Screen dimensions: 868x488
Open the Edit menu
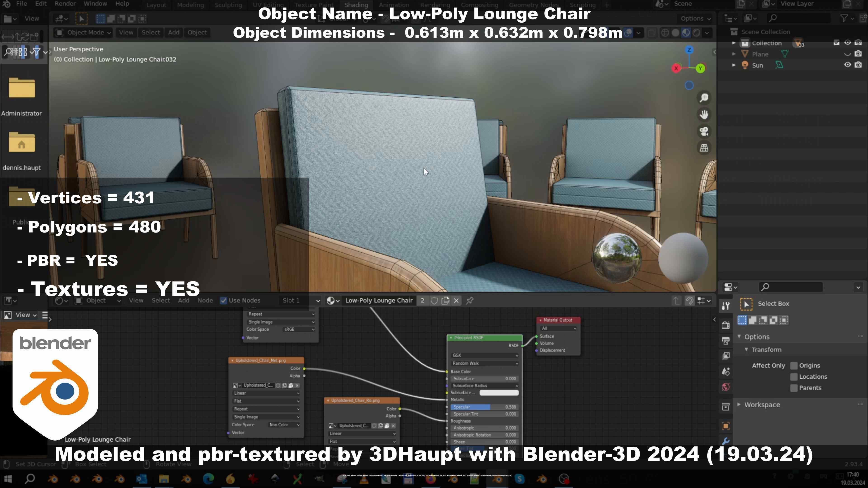tap(41, 4)
